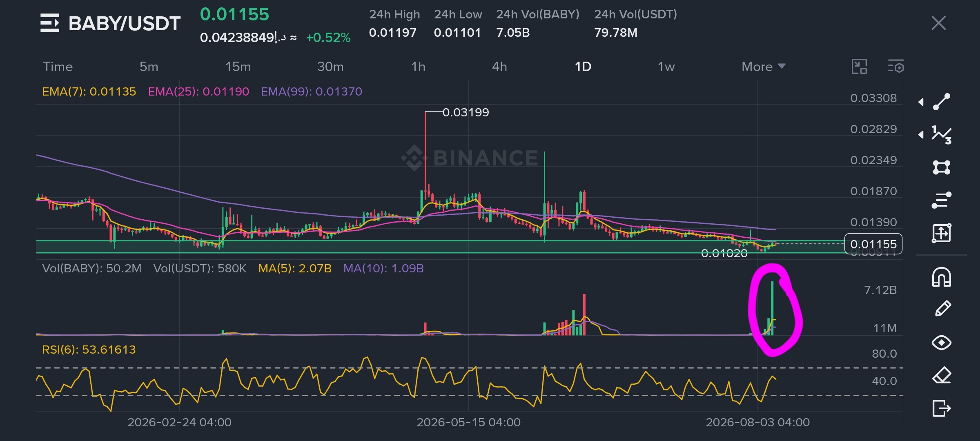Tap the EMA(25) indicator label
The image size is (980, 441).
(x=198, y=91)
